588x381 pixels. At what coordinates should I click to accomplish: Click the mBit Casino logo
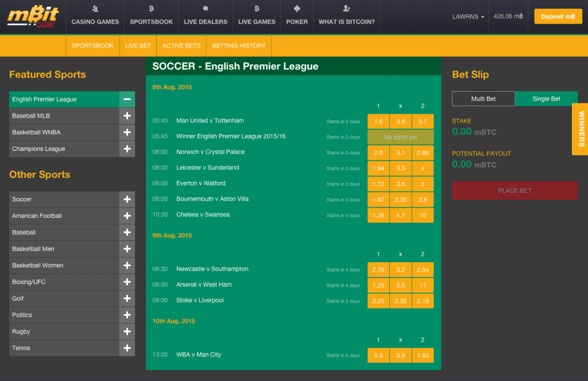33,17
